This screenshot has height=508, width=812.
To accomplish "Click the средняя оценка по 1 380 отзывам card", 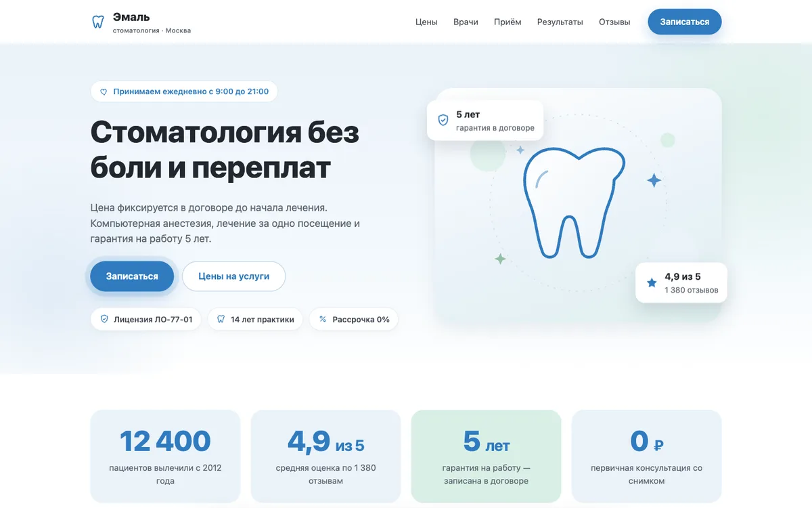I will pos(325,457).
